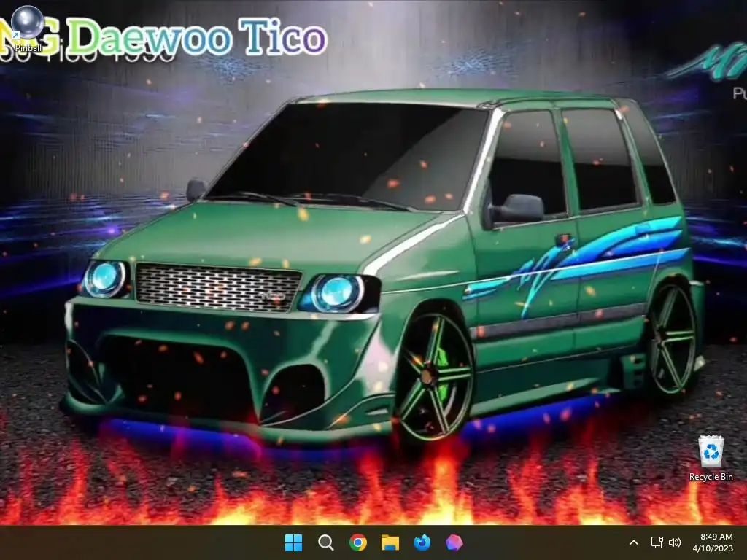The height and width of the screenshot is (560, 747).
Task: Open the Windows Start menu
Action: (293, 542)
